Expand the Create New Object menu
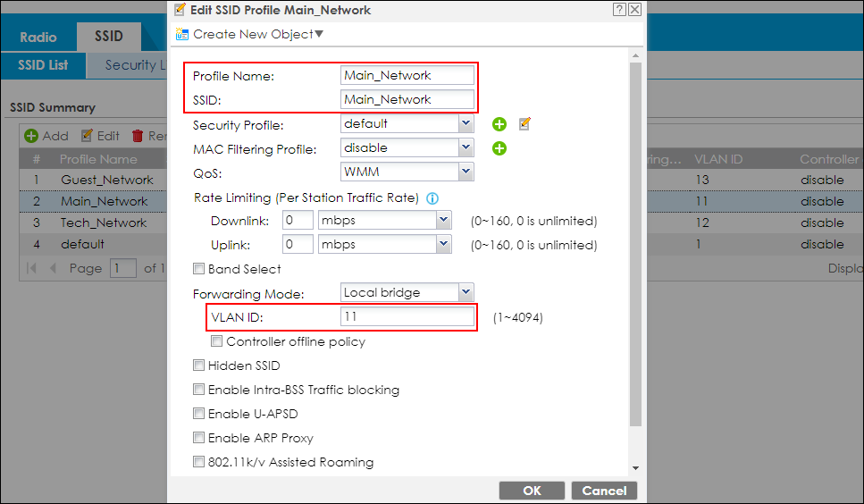The width and height of the screenshot is (864, 504). click(x=318, y=34)
